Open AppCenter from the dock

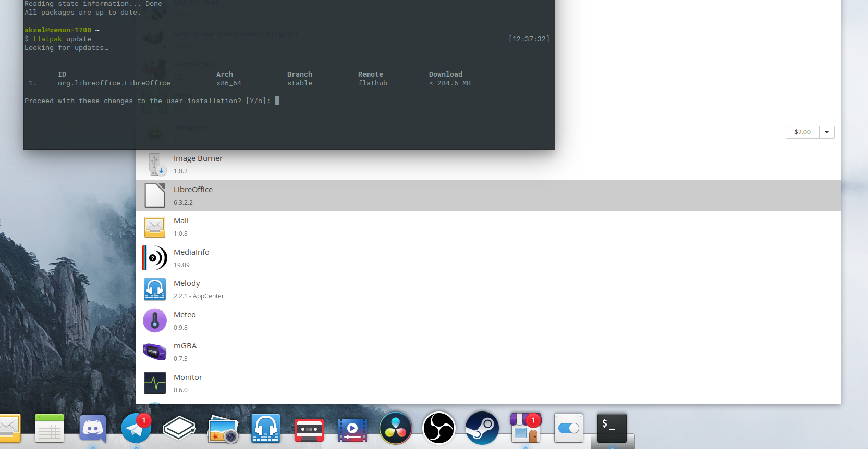pos(525,428)
